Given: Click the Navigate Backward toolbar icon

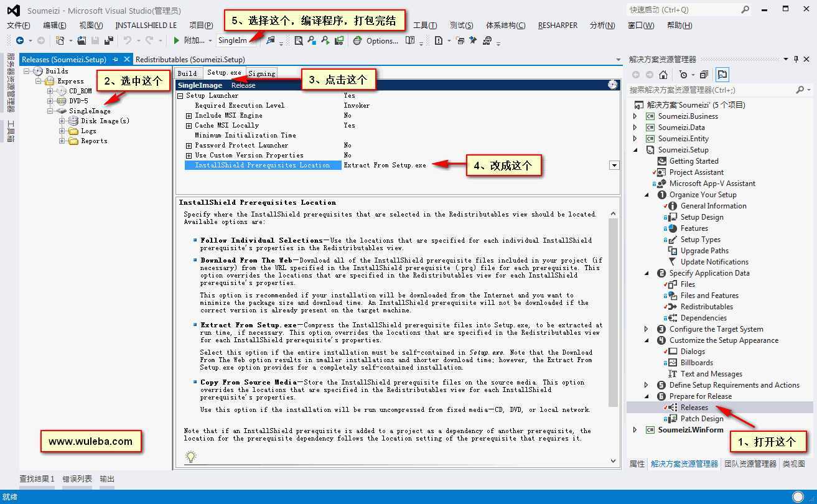Looking at the screenshot, I should (20, 40).
